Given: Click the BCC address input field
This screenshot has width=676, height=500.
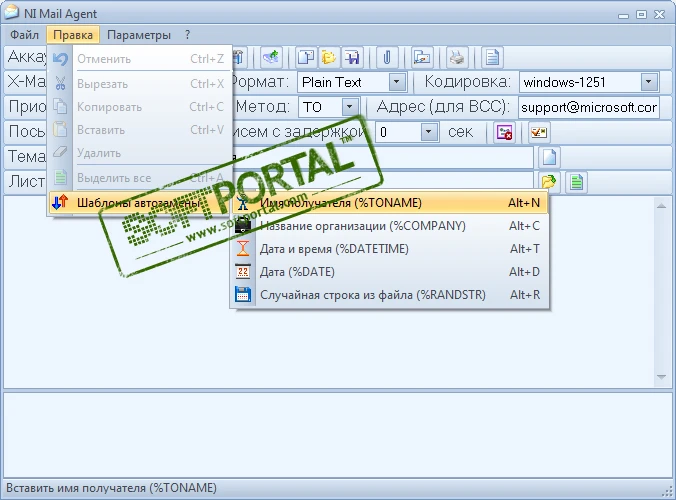Looking at the screenshot, I should [588, 107].
